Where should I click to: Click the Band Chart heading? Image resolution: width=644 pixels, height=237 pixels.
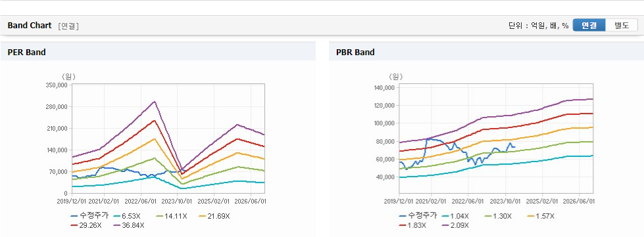(30, 26)
